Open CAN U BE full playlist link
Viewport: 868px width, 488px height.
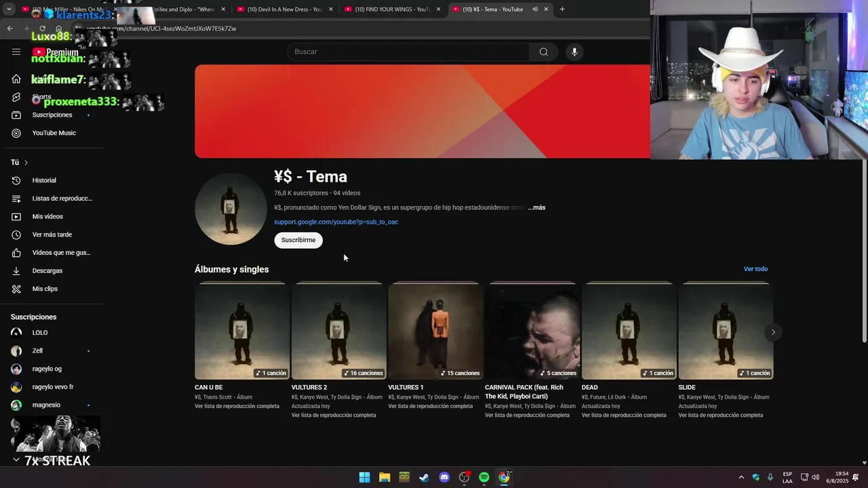[237, 407]
